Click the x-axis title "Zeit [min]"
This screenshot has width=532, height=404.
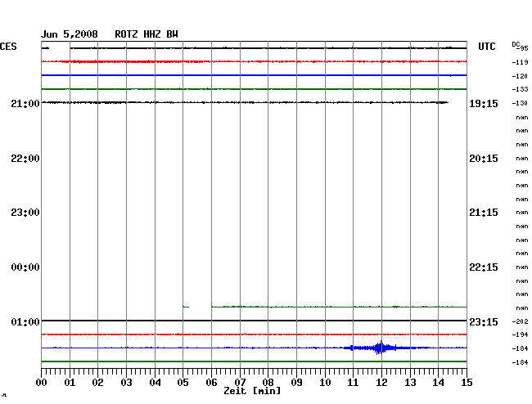coord(252,391)
